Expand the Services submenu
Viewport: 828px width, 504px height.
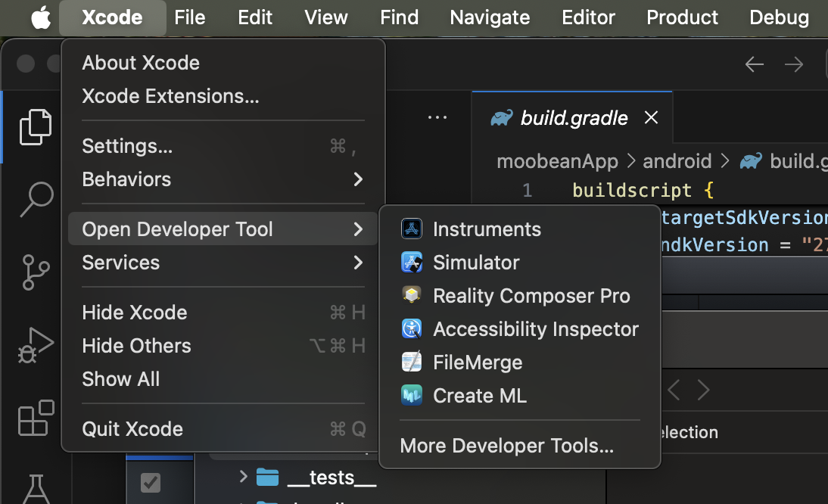click(223, 263)
